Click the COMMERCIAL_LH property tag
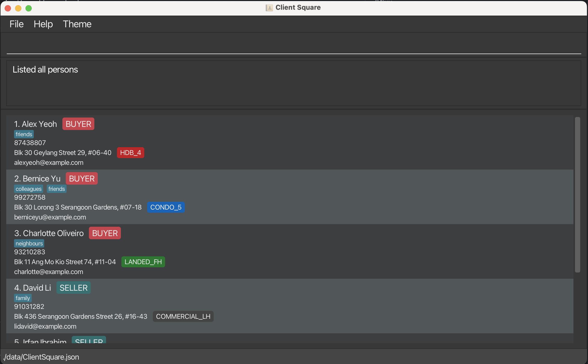 click(x=183, y=316)
